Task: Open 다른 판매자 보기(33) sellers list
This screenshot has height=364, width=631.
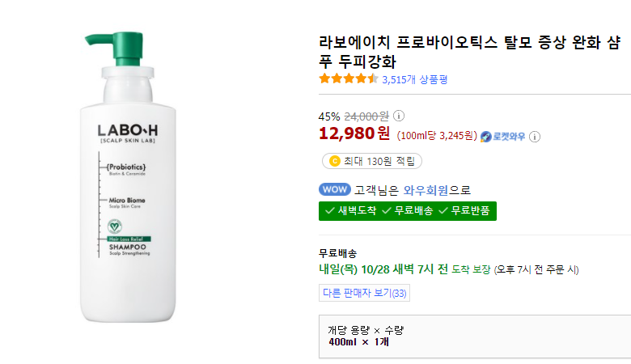Action: 364,293
